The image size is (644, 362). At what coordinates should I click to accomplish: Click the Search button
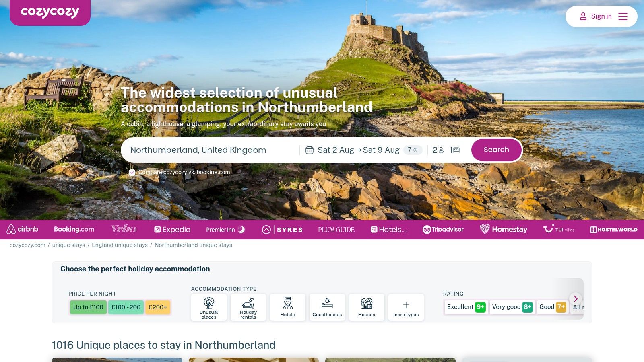click(x=496, y=150)
